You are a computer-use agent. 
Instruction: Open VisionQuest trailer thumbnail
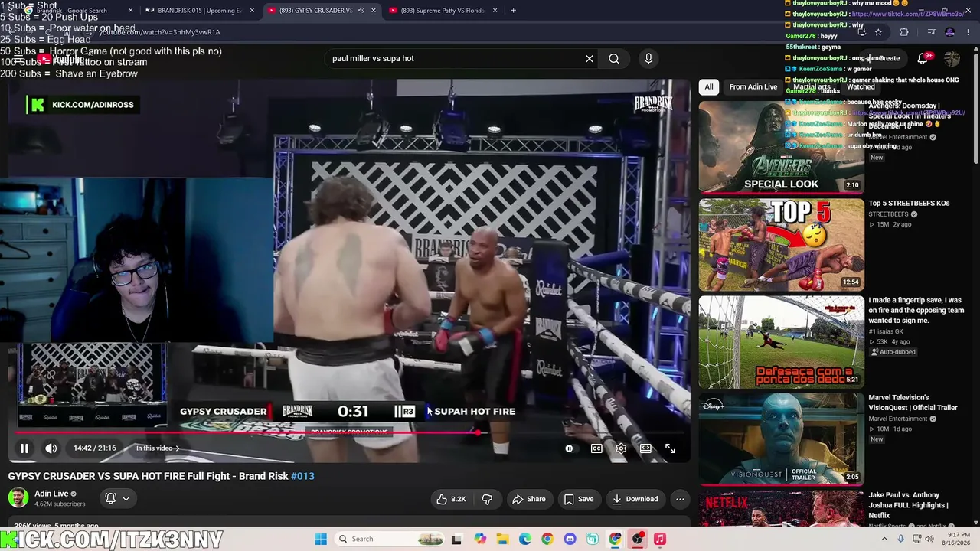pyautogui.click(x=781, y=439)
